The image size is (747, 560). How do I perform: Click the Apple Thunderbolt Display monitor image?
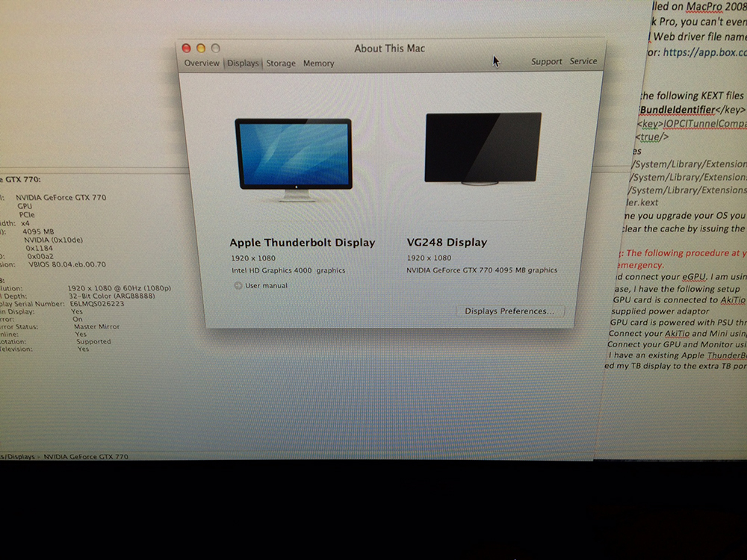294,160
